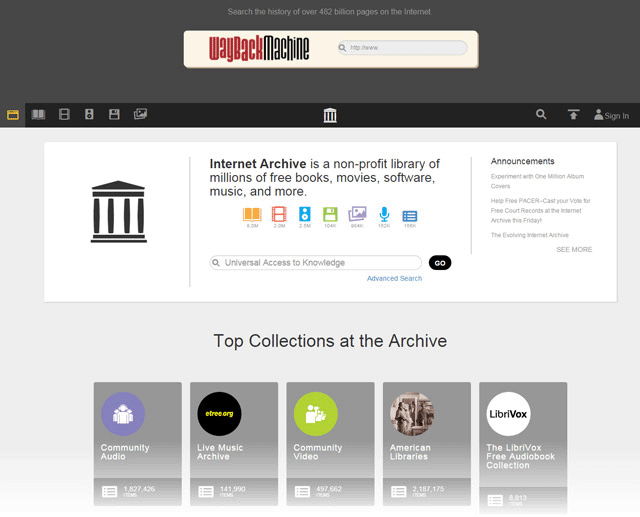The width and height of the screenshot is (640, 517).
Task: Click the Images icon in the top navbar
Action: (140, 115)
